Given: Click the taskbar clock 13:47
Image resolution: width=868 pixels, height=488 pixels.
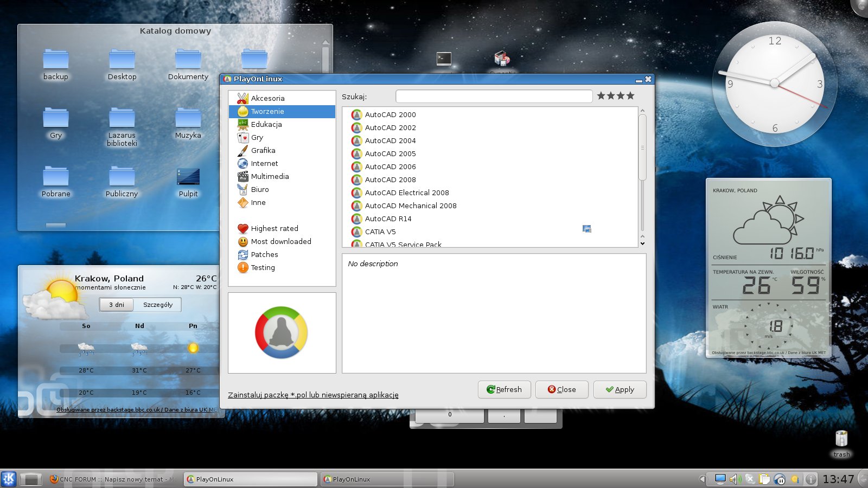Looking at the screenshot, I should [x=839, y=479].
